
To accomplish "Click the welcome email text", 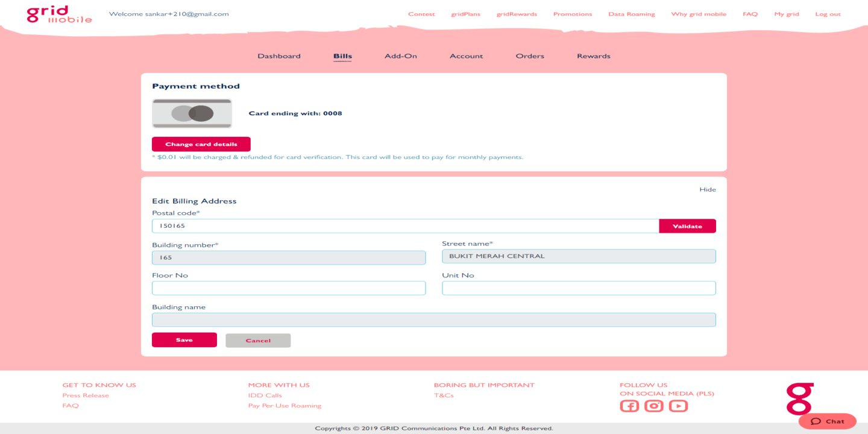I will pyautogui.click(x=169, y=14).
